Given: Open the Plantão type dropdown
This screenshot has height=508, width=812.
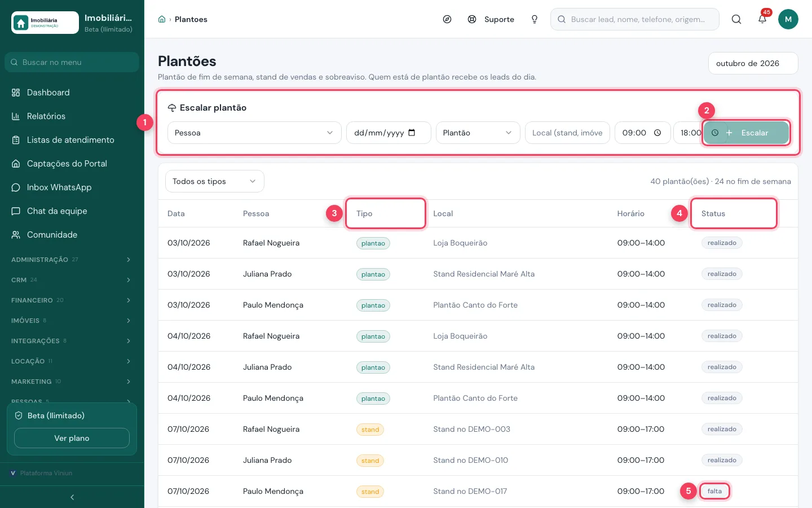Looking at the screenshot, I should point(478,133).
